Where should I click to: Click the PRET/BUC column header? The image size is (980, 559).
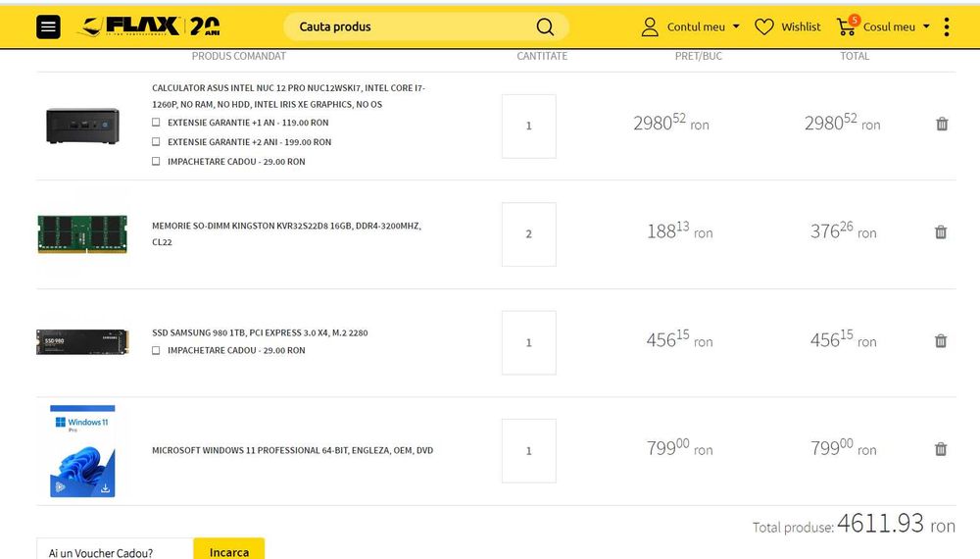click(698, 56)
